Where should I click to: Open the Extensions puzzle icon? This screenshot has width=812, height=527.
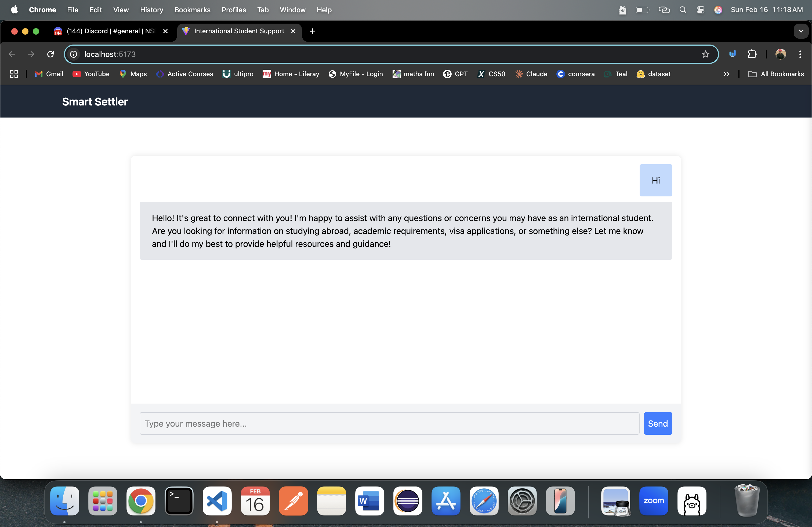pos(752,54)
